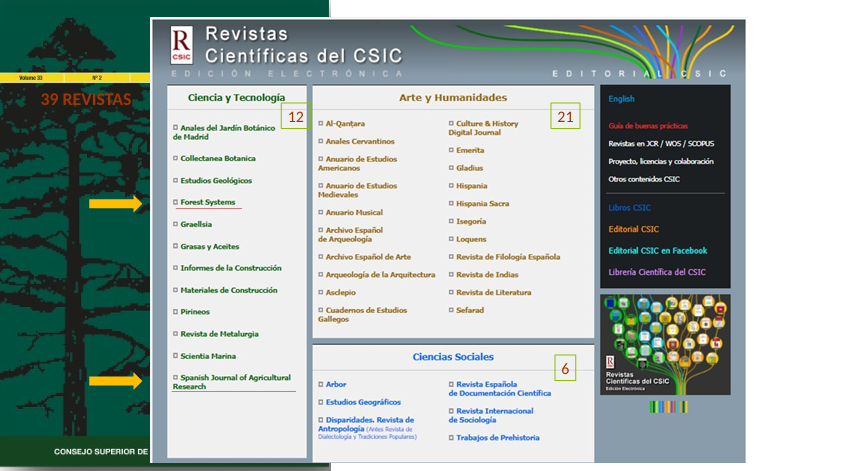Screen dimensions: 851x471
Task: Open Spanish Journal of Agricultural Research
Action: click(232, 382)
